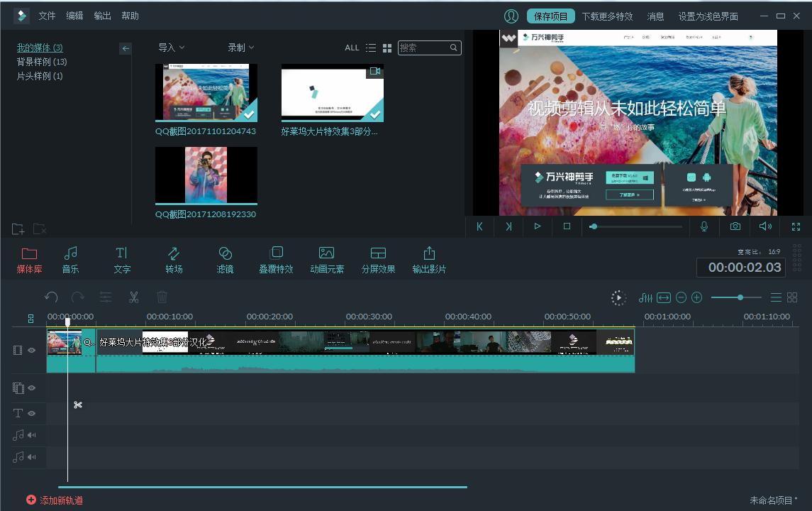Open the 转场 transitions panel
Viewport: 812px width, 511px height.
coord(174,260)
